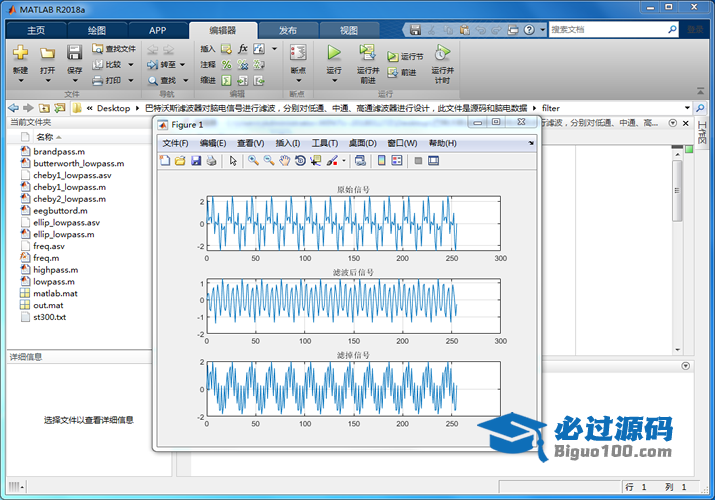Image resolution: width=715 pixels, height=500 pixels.
Task: Click Find Files (查找文件) in ribbon
Action: 114,48
